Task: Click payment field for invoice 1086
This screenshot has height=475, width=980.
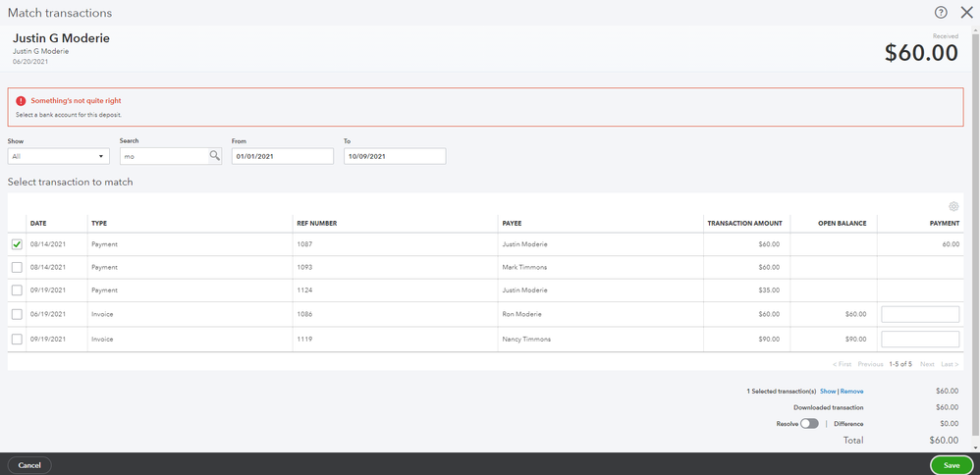Action: coord(920,314)
